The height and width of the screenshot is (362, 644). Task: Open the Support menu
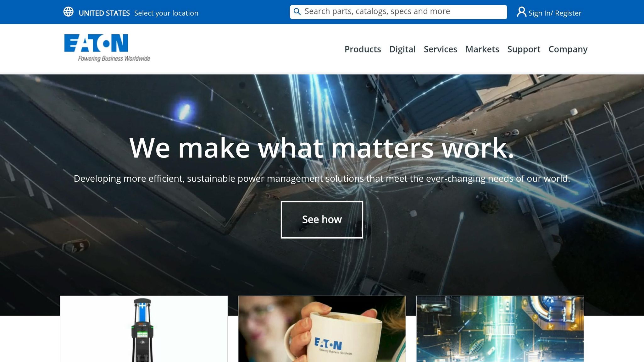(x=524, y=49)
